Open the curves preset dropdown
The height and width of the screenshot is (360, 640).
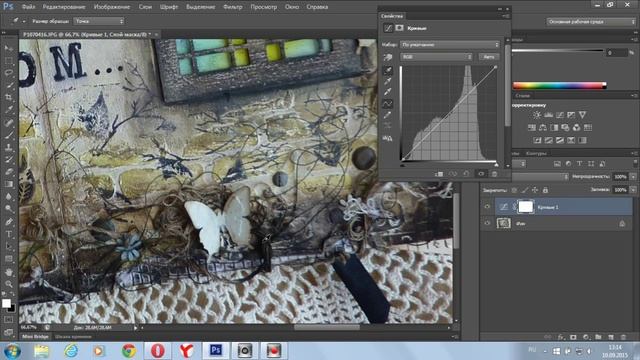point(449,44)
